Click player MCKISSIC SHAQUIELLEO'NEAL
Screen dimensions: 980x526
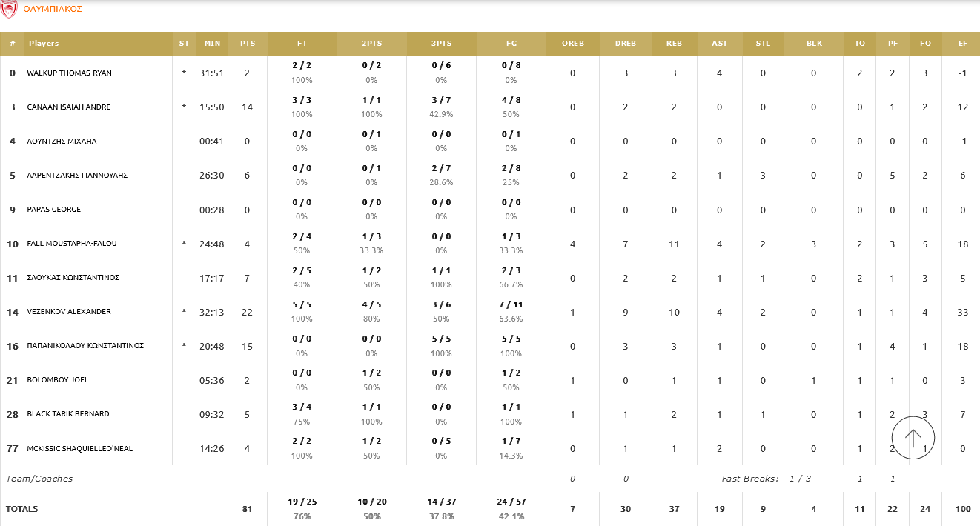(x=80, y=448)
